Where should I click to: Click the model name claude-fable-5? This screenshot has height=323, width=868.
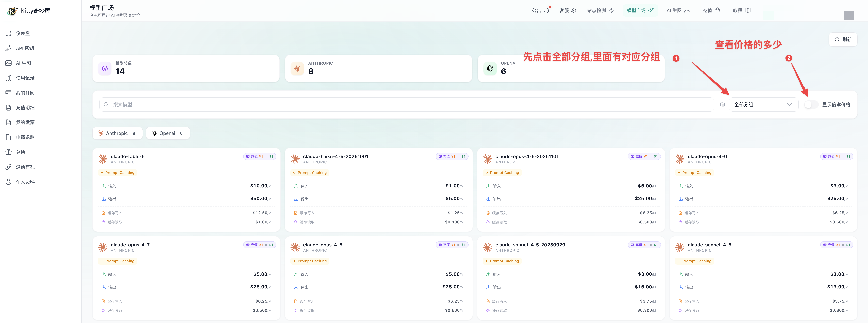coord(128,156)
